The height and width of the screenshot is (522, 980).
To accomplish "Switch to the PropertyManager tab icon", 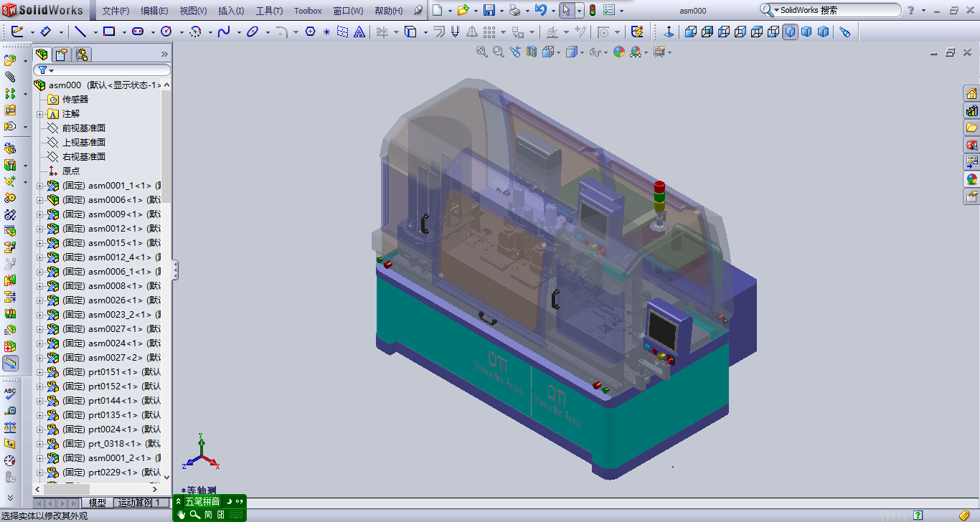I will coord(62,54).
